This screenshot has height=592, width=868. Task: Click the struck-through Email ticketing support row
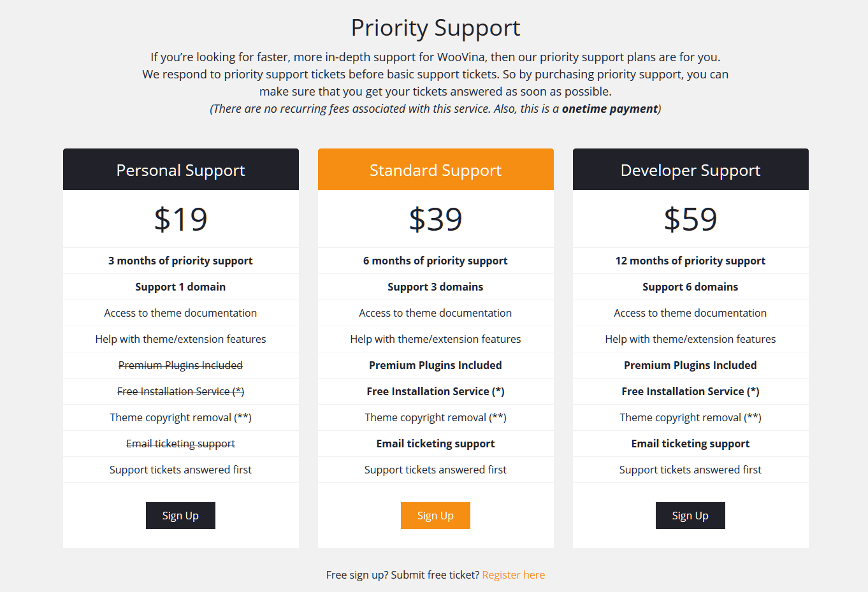click(181, 444)
